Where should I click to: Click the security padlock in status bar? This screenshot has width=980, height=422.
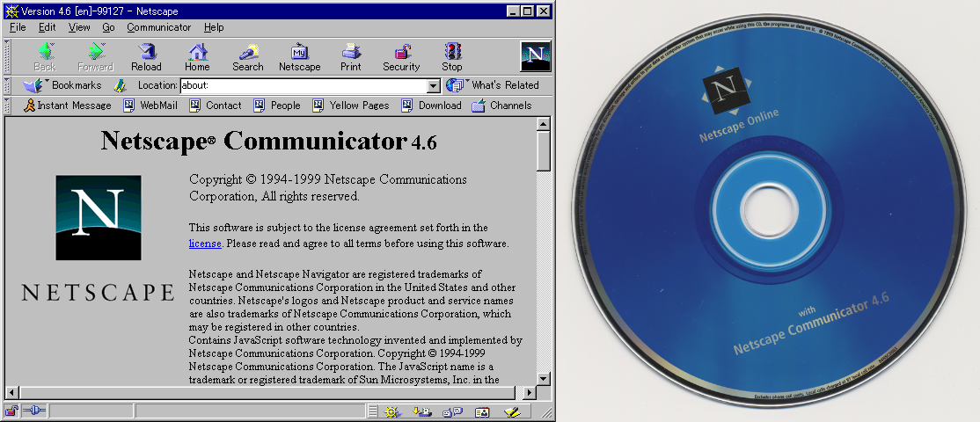point(11,411)
